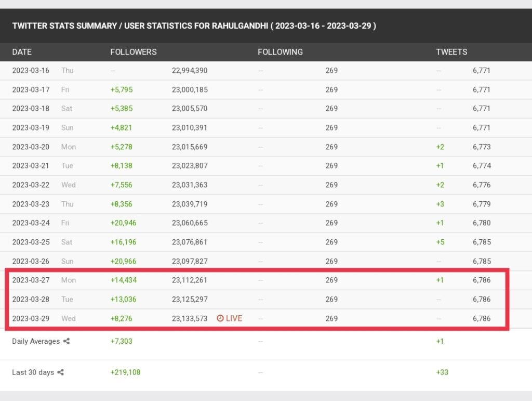
Task: Select the date 2023-03-19
Action: click(x=31, y=127)
